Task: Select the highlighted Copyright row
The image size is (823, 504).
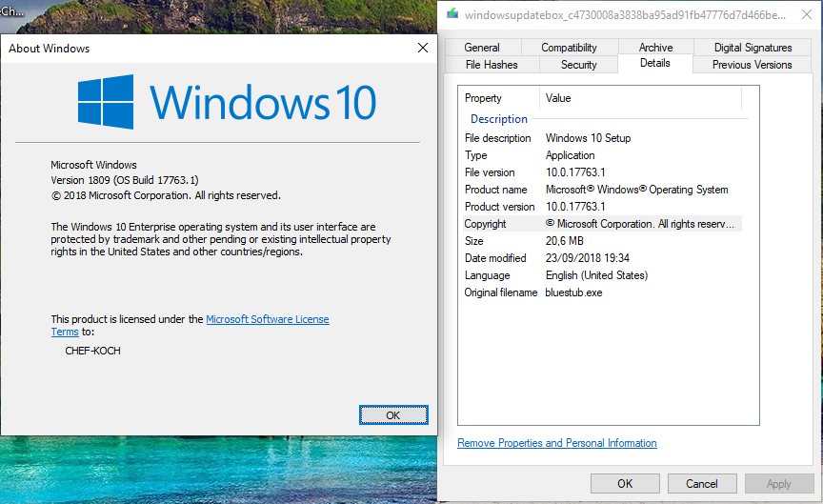Action: point(603,224)
